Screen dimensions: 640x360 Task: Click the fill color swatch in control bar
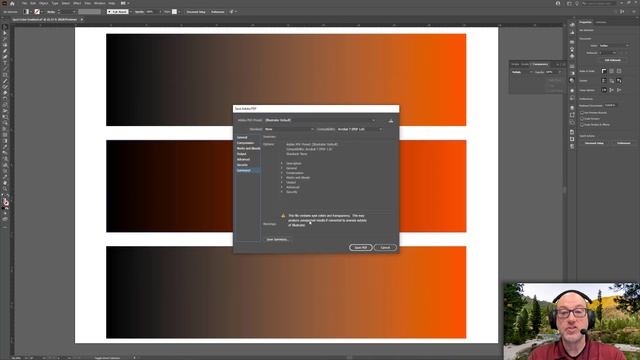tap(26, 12)
